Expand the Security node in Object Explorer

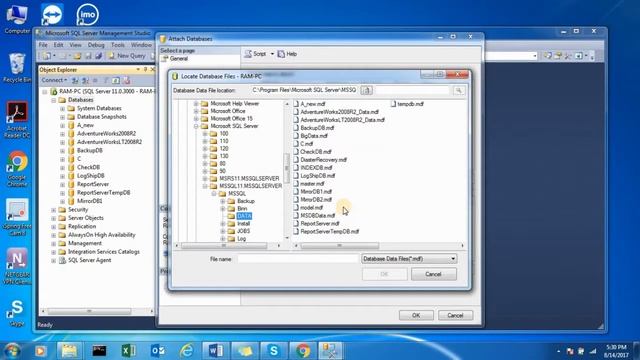(53, 210)
